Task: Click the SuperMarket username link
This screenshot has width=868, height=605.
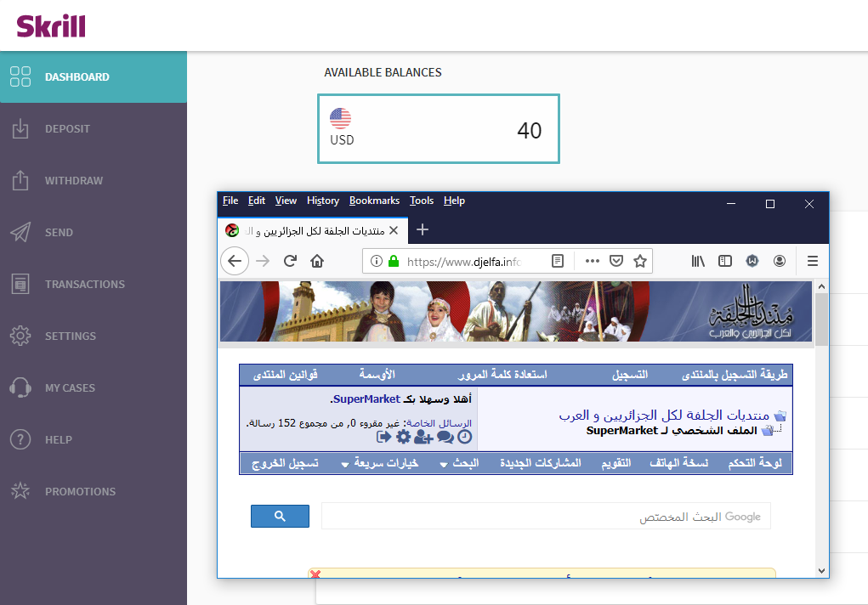Action: [x=366, y=399]
